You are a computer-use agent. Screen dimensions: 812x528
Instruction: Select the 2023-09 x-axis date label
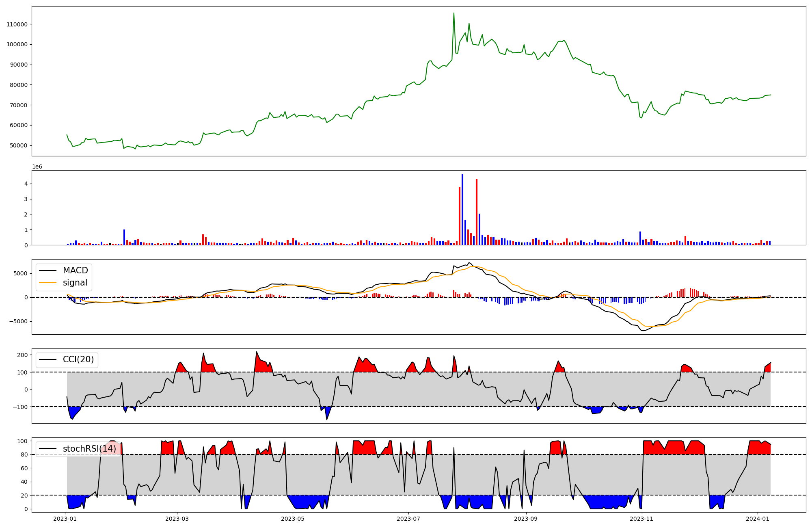526,519
